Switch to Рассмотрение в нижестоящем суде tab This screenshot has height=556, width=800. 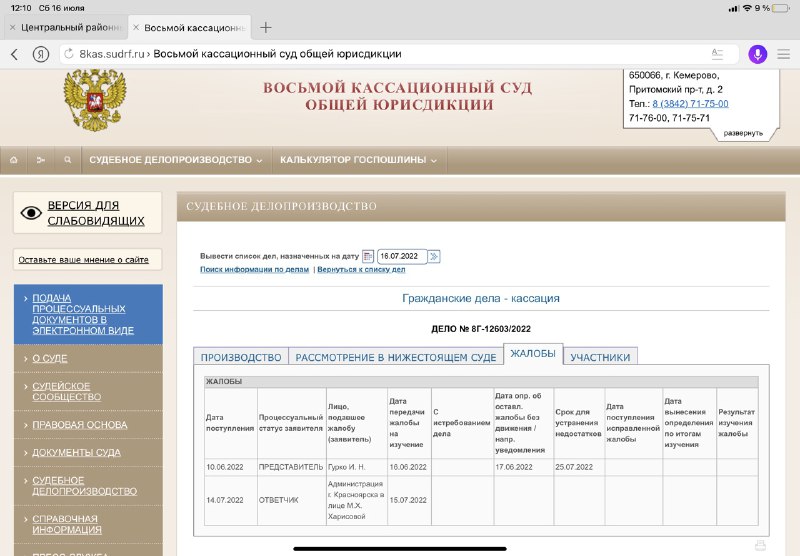click(x=396, y=357)
